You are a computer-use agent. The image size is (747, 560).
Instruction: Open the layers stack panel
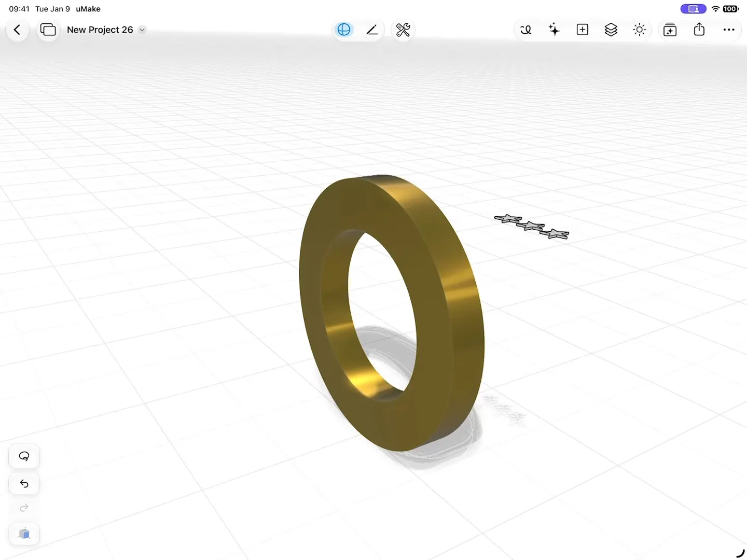pyautogui.click(x=611, y=30)
